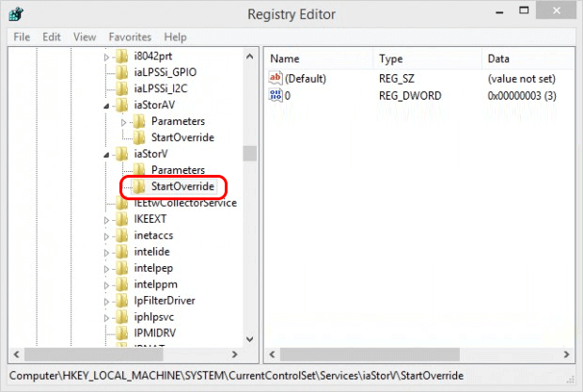Expand the Parameters node under iaStorAV

click(125, 121)
